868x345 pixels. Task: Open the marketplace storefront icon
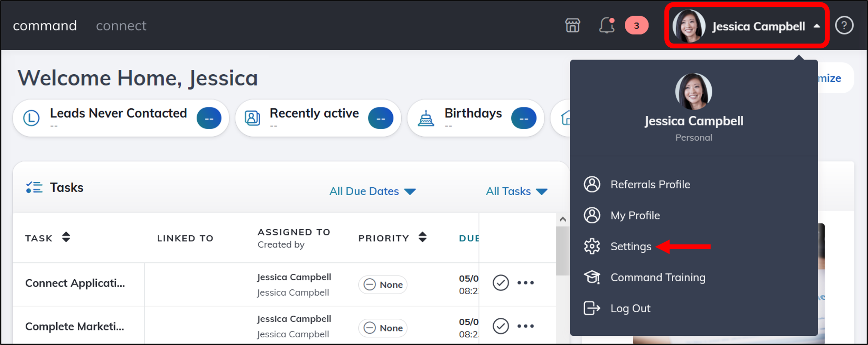click(572, 25)
